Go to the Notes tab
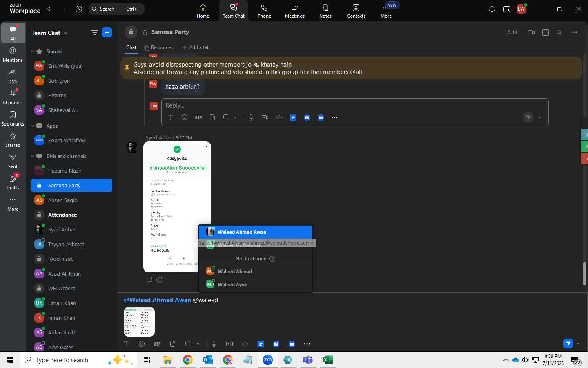This screenshot has width=588, height=368. coord(325,11)
